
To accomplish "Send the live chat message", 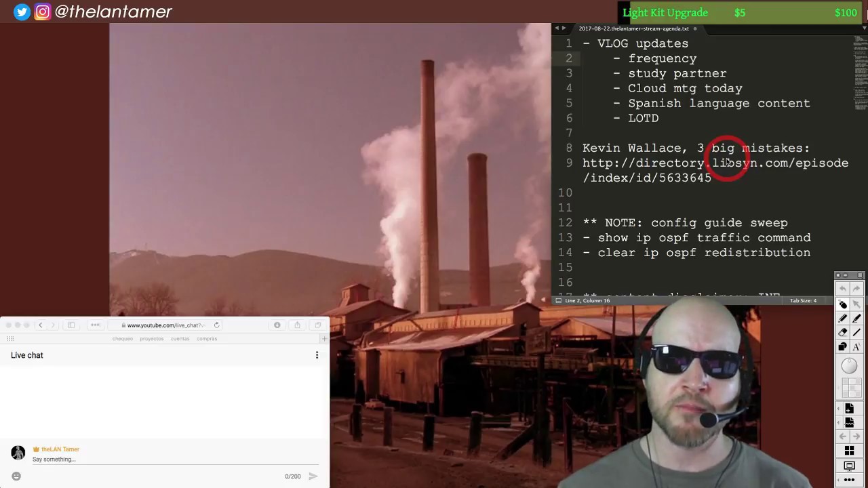I will point(313,476).
